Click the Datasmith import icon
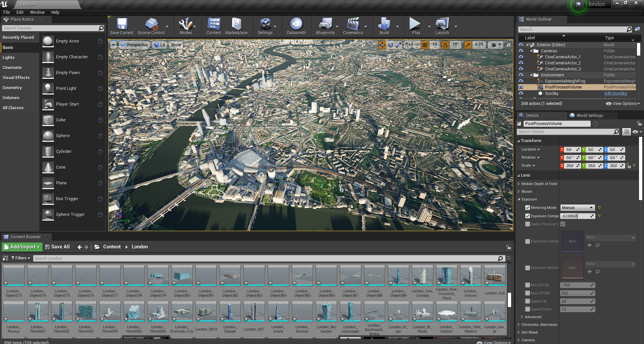This screenshot has height=344, width=644. click(x=296, y=26)
